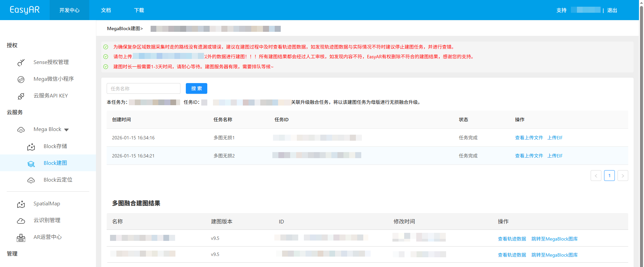Go to the next results page
The image size is (644, 267).
click(x=623, y=176)
